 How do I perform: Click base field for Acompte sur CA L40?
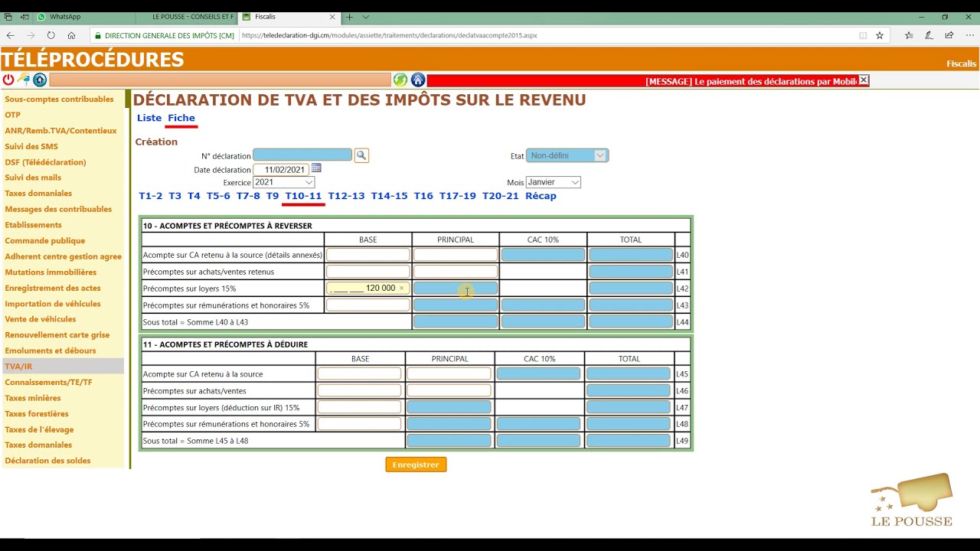[x=368, y=255]
